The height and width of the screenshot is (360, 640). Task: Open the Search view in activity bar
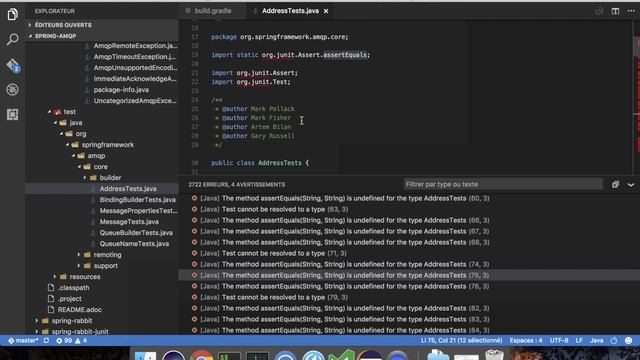(13, 40)
